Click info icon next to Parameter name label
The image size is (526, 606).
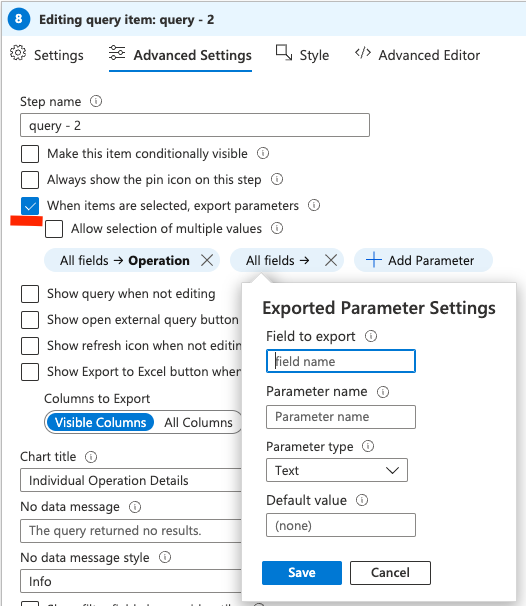[x=383, y=392]
